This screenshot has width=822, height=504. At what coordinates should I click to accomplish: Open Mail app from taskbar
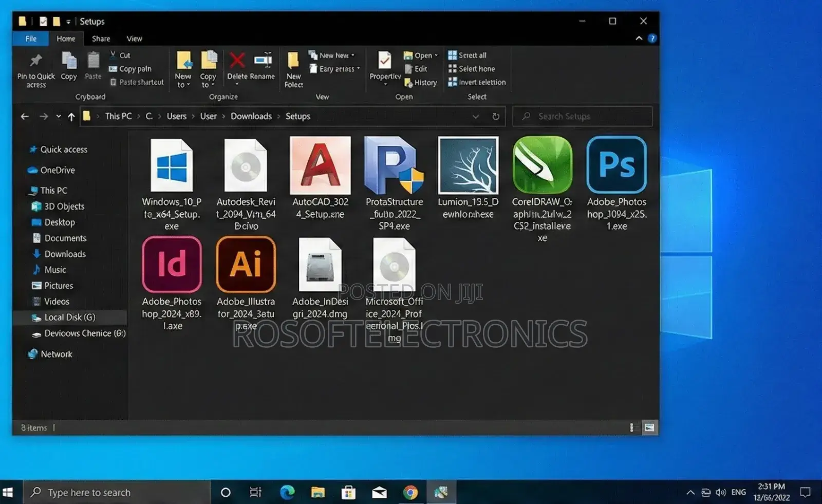[379, 492]
